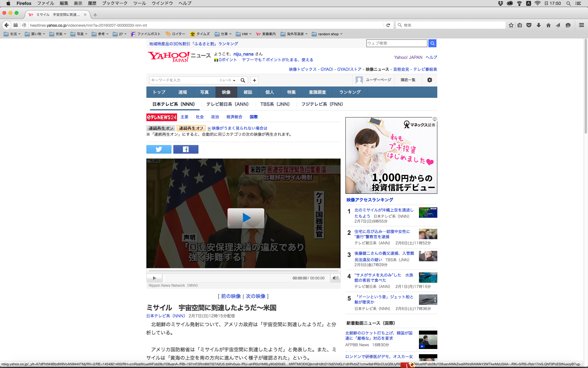This screenshot has width=588, height=368.
Task: Open the Firefox hamburger menu
Action: [581, 25]
